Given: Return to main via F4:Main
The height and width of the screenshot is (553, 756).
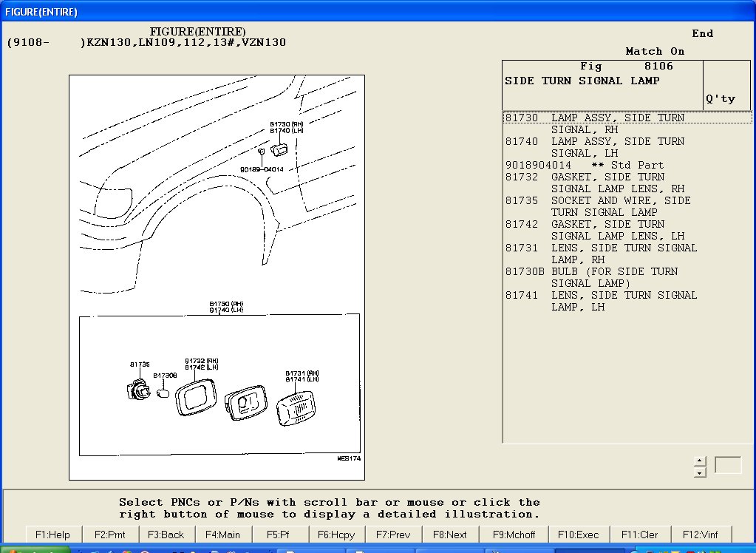Looking at the screenshot, I should point(222,535).
